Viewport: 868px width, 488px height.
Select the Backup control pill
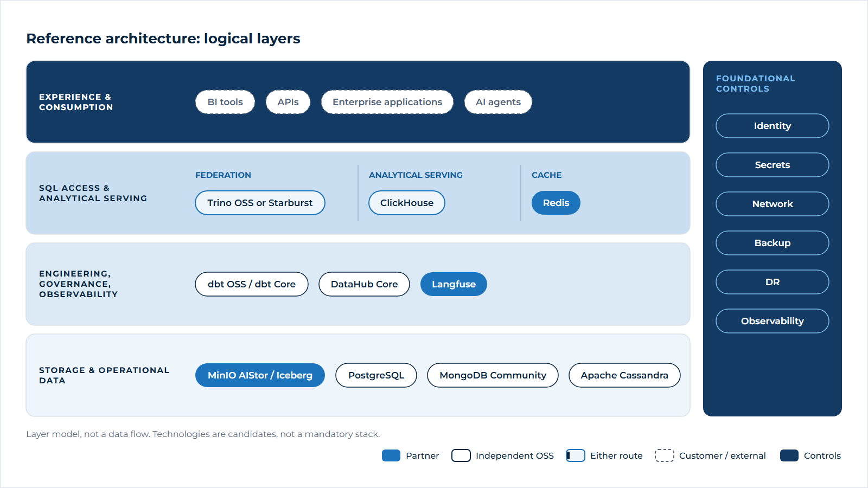[x=773, y=243]
